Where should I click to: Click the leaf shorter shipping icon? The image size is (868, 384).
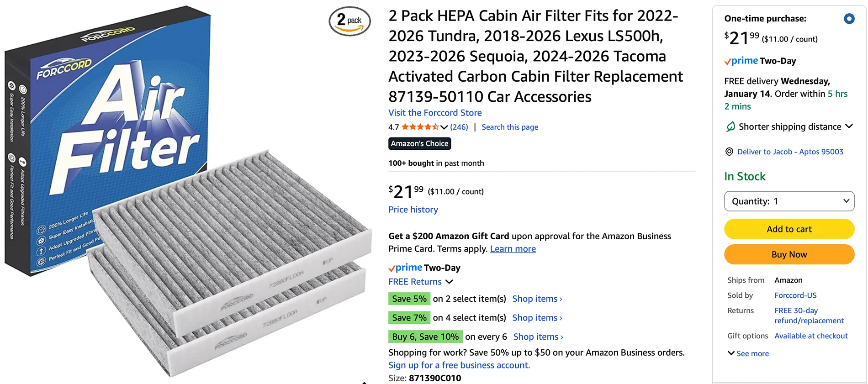point(730,126)
